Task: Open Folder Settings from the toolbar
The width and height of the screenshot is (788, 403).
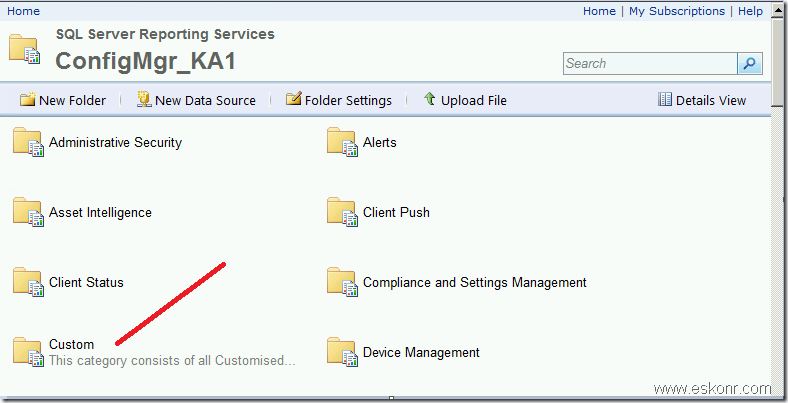Action: 338,100
